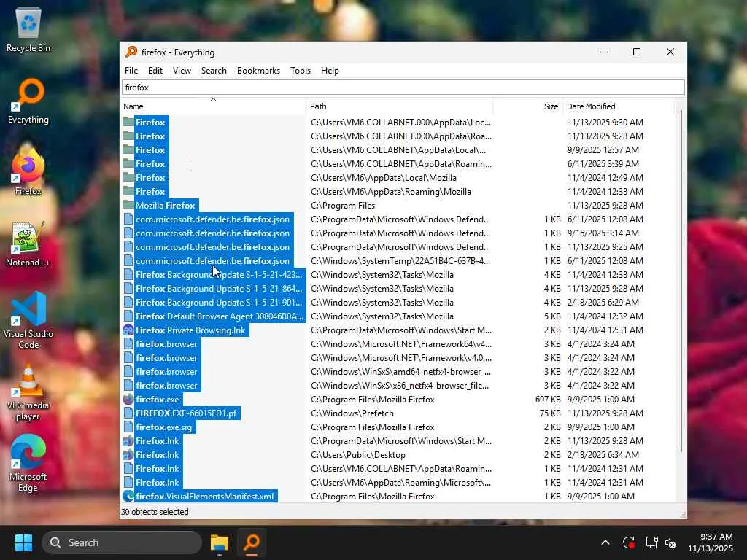Select Firefox Default Browser Agent row

pos(220,316)
